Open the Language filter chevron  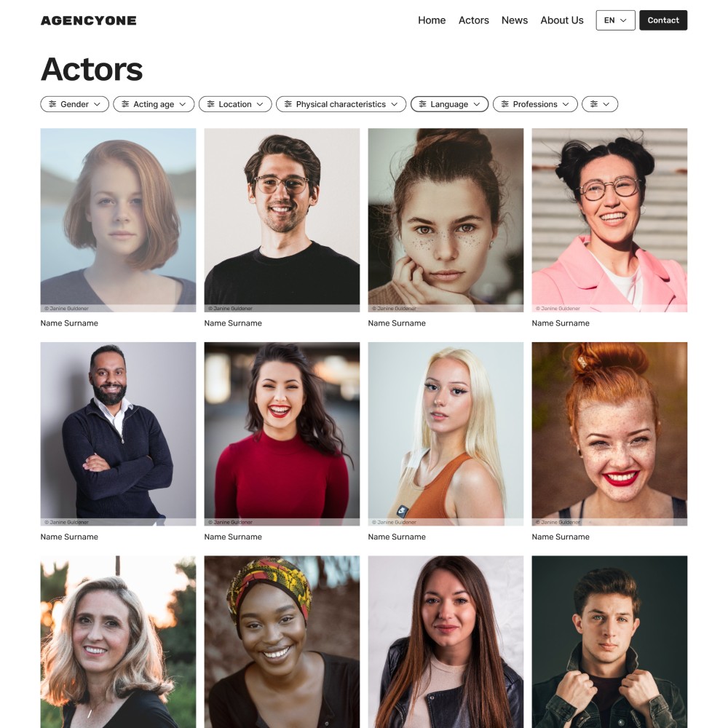click(x=476, y=104)
